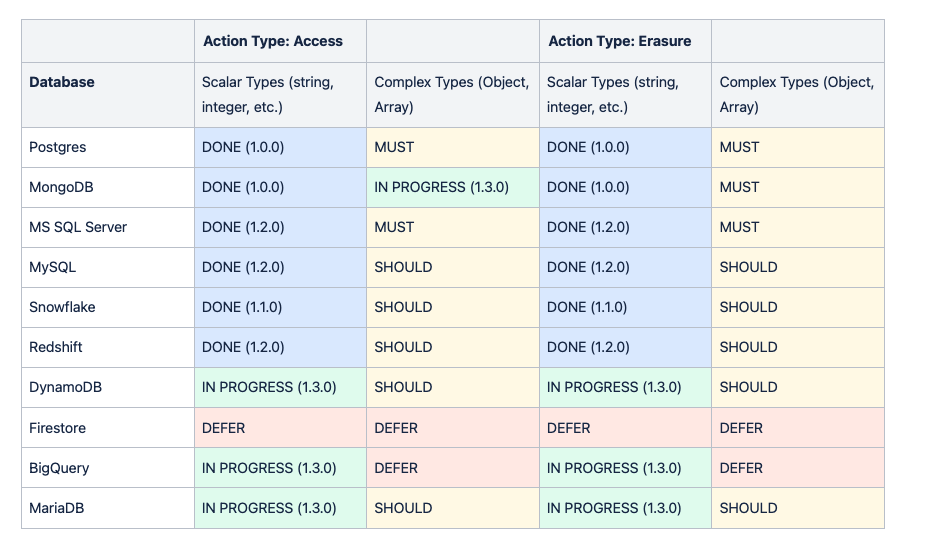Click DynamoDB Access IN PROGRESS (1.3.0) cell
This screenshot has width=927, height=545.
(x=280, y=387)
